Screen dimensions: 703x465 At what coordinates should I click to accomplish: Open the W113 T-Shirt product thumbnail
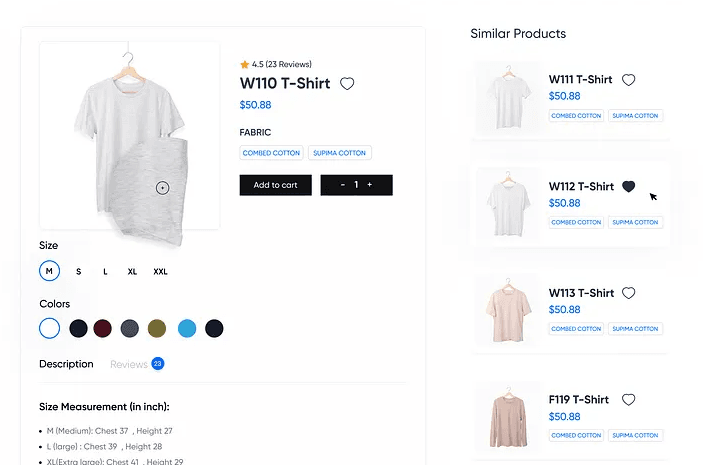pyautogui.click(x=503, y=308)
